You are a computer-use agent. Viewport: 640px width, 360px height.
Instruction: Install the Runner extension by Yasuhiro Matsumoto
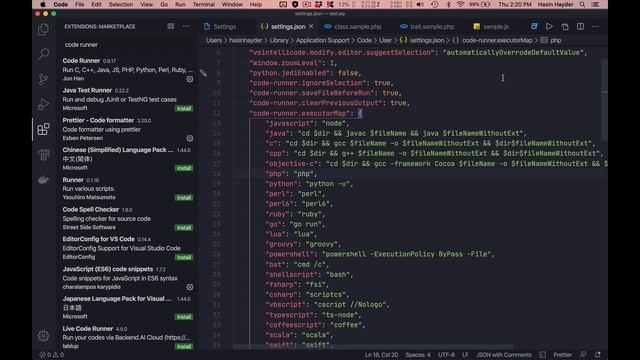point(184,198)
